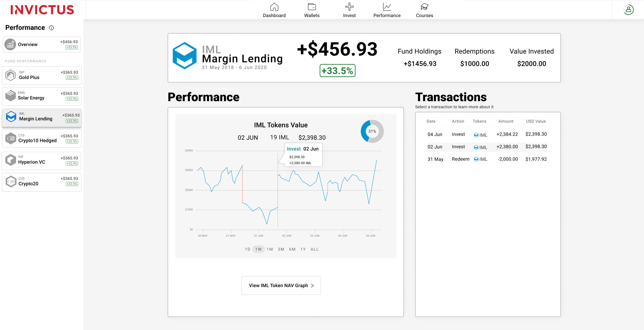Select Margin Lending sidebar label
Image resolution: width=644 pixels, height=330 pixels.
point(36,119)
